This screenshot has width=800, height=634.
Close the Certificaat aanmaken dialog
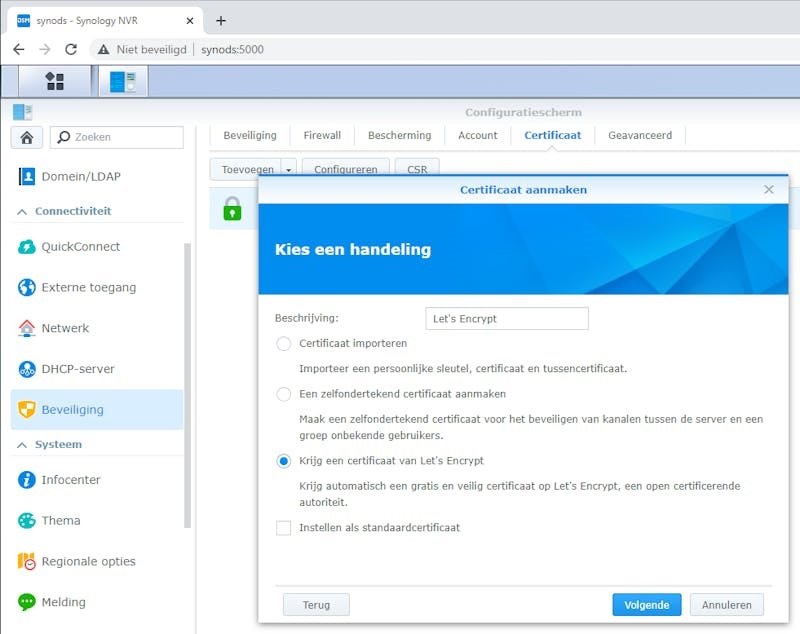[769, 190]
